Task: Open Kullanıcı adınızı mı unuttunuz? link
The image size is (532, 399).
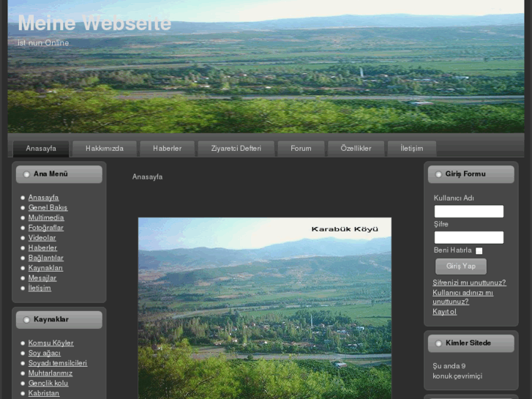Action: [x=462, y=297]
